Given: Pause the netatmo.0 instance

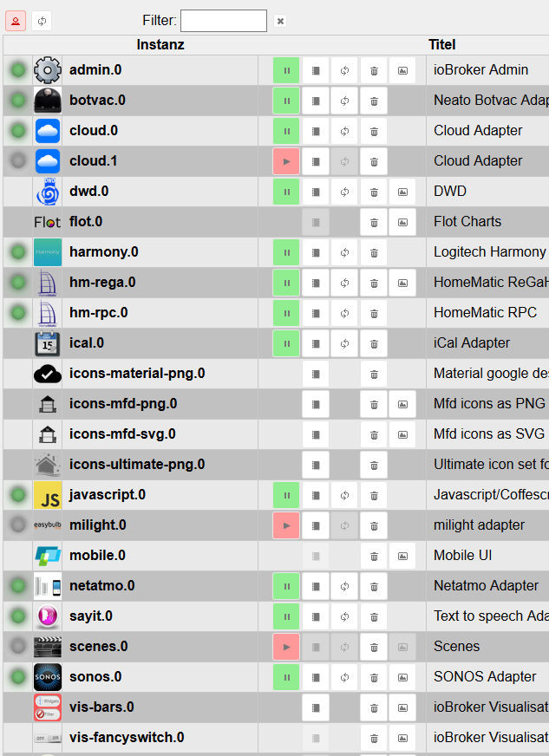Looking at the screenshot, I should click(x=286, y=586).
